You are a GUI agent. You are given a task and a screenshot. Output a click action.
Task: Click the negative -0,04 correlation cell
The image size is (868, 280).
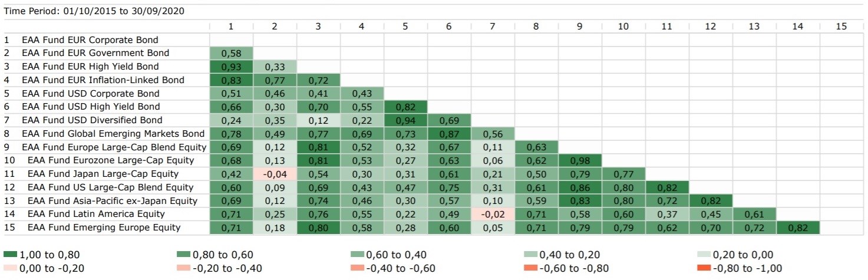pos(275,174)
